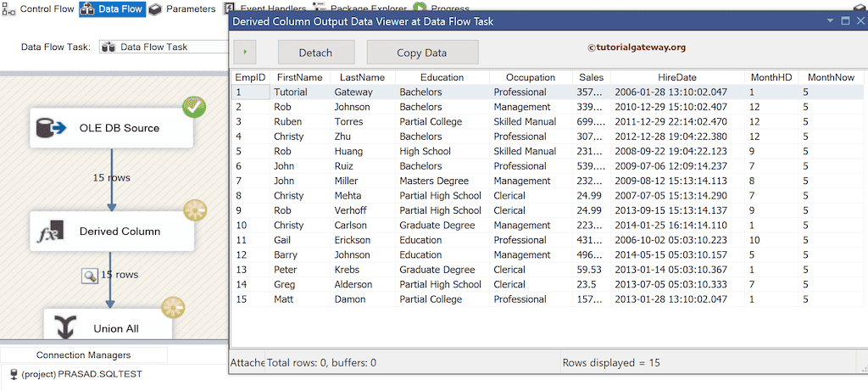
Task: Switch to the Control Flow tab
Action: (x=39, y=8)
